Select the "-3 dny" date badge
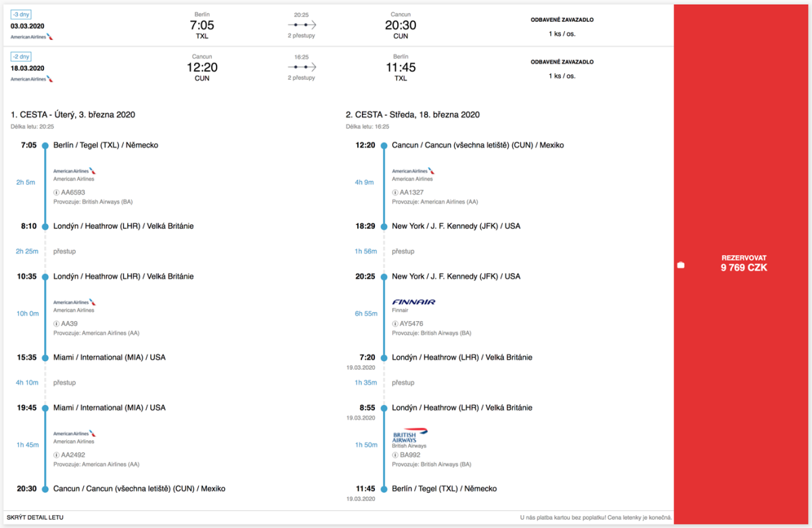This screenshot has height=528, width=812. 21,14
